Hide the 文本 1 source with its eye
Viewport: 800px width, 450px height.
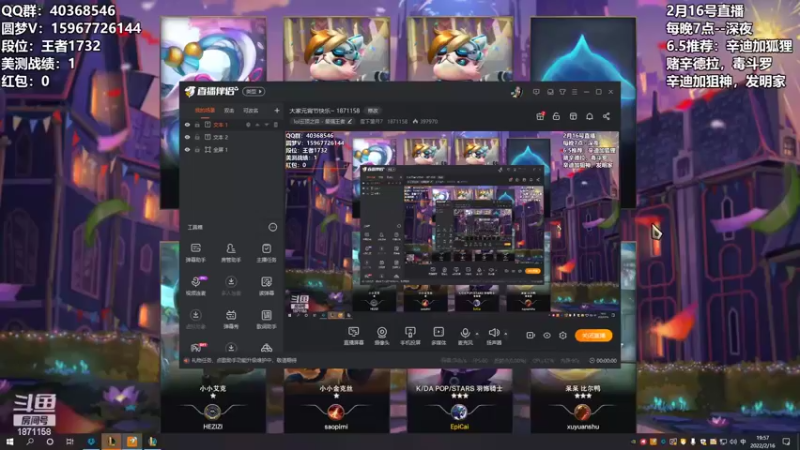click(x=187, y=124)
